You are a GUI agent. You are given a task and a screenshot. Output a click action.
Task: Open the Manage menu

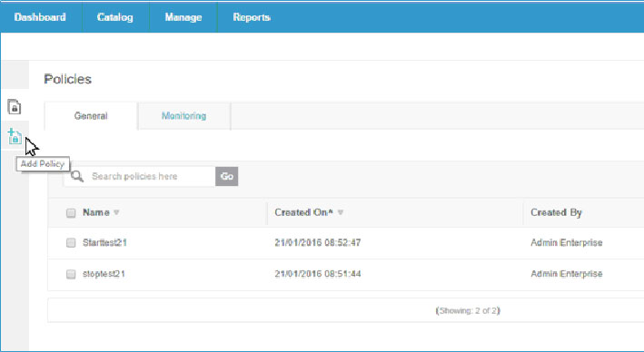(x=183, y=17)
